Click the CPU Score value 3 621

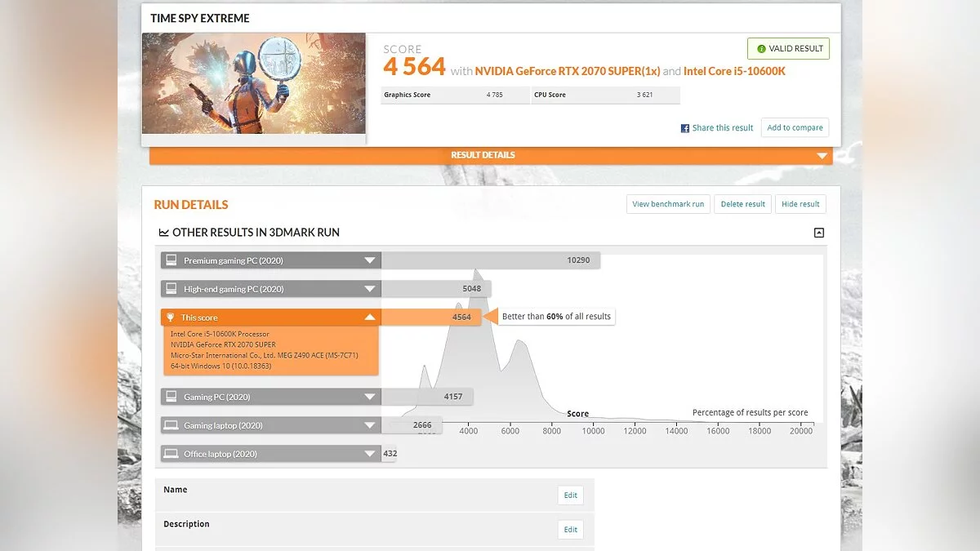coord(645,95)
